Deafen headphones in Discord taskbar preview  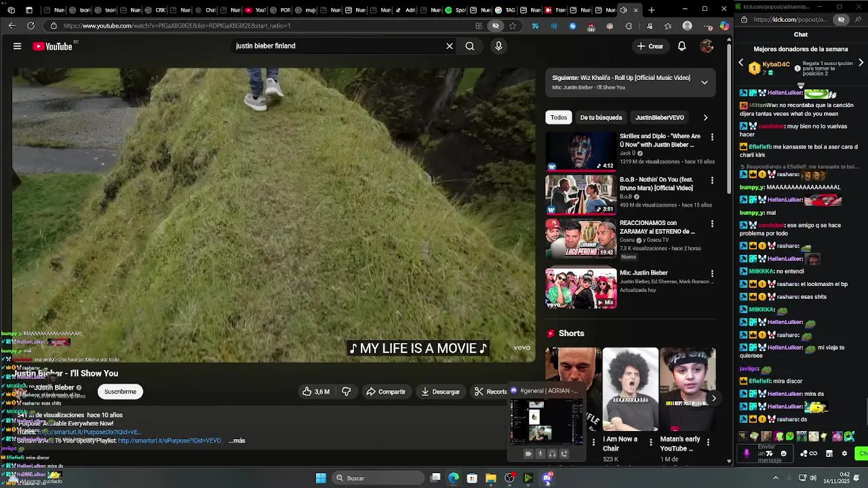[x=552, y=453]
